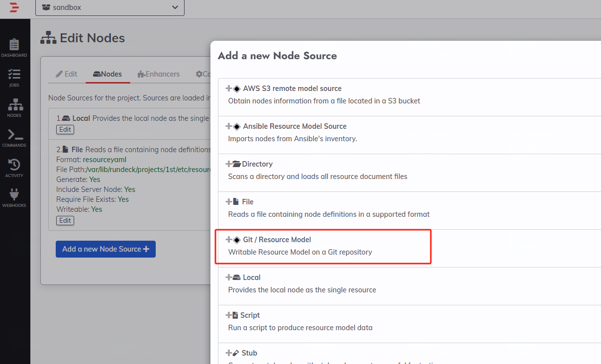Screen dimensions: 601x364
Task: Click 'Generate: Yes' text
Action: click(x=78, y=180)
